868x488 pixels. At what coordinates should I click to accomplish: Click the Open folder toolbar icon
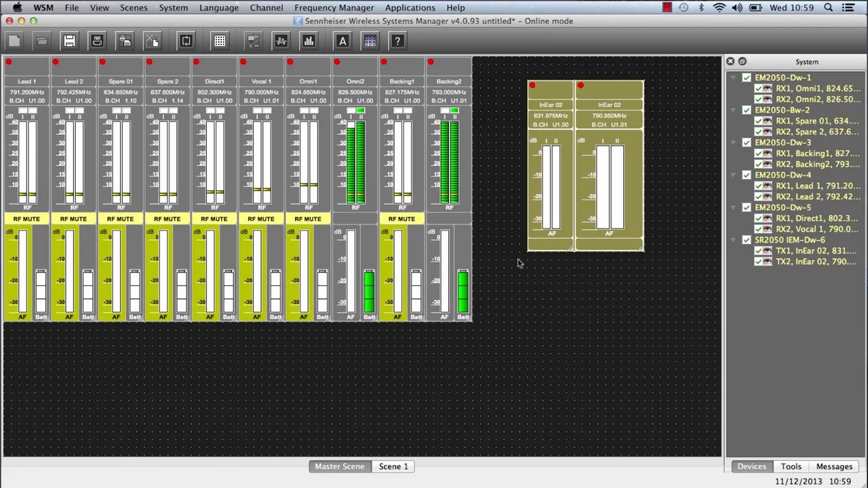42,41
